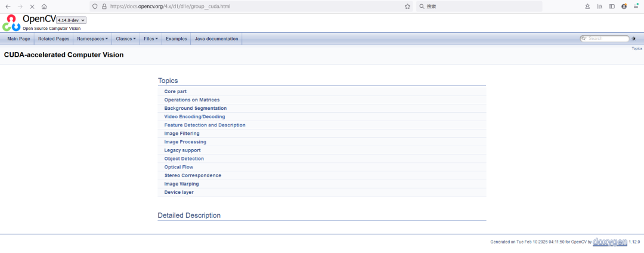Viewport: 644px width, 253px height.
Task: Click the browser search box field
Action: [x=479, y=7]
